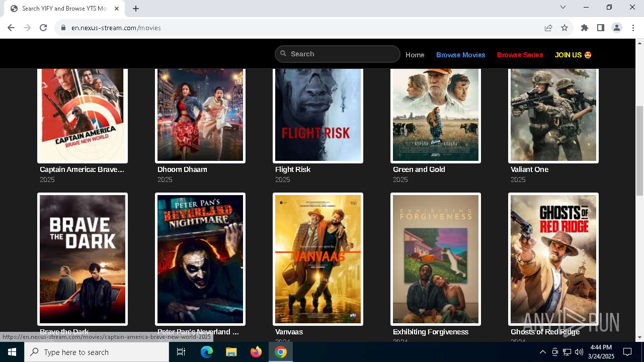Open the Captain America poster thumbnail
644x362 pixels.
[83, 115]
